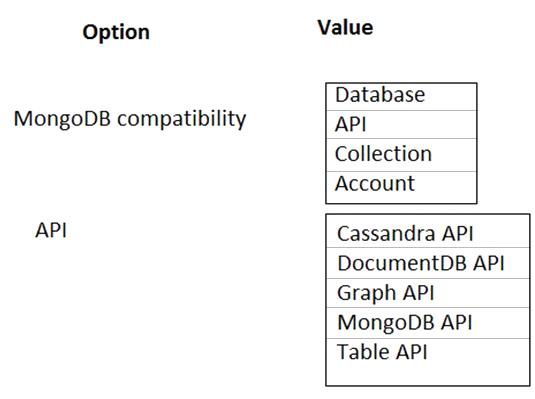535x399 pixels.
Task: Click the API label in Option column
Action: [x=51, y=230]
